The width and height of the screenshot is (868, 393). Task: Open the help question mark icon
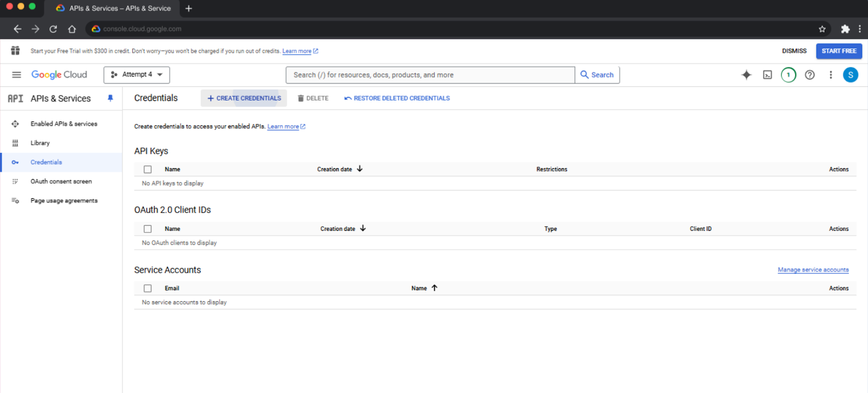coord(809,75)
